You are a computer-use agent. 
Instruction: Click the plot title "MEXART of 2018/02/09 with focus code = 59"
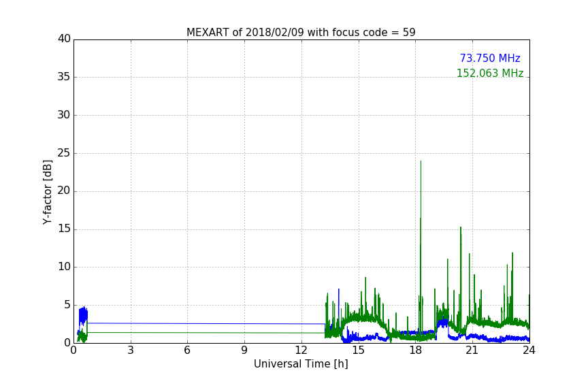301,33
